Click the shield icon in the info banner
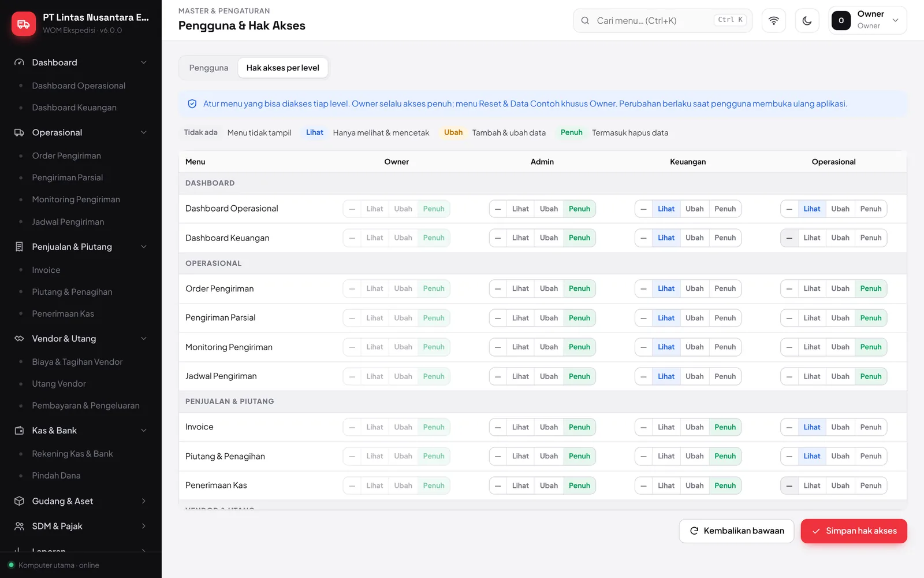Viewport: 924px width, 578px height. click(192, 104)
